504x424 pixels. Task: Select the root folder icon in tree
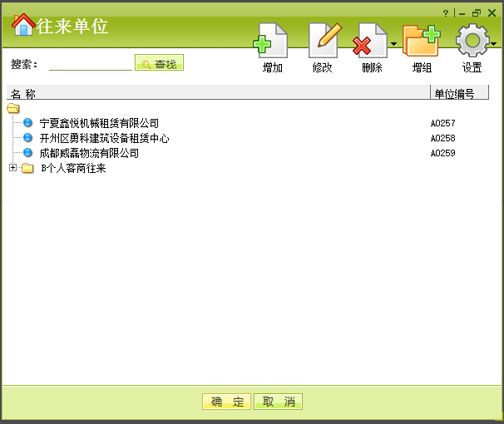coord(13,109)
